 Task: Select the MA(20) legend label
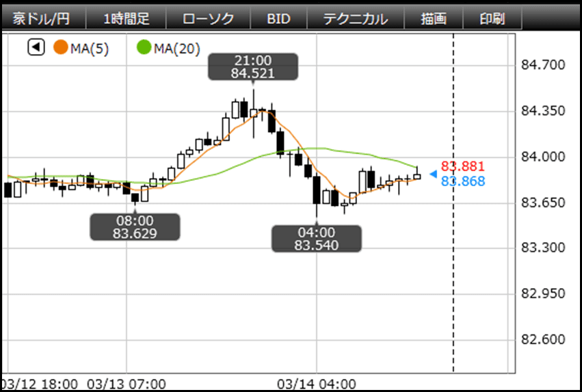(x=177, y=49)
